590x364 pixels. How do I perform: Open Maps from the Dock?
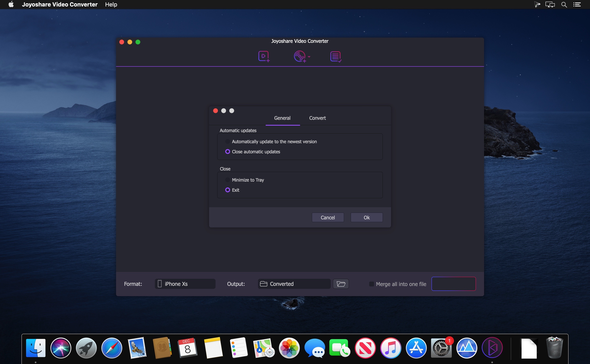pyautogui.click(x=264, y=348)
